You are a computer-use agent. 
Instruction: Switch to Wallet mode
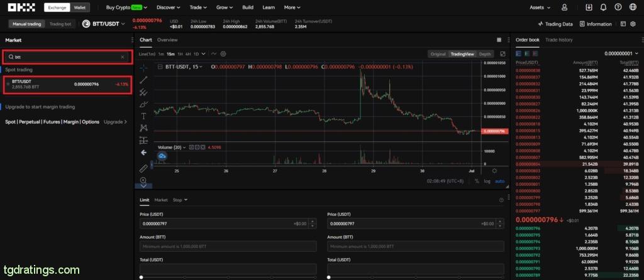[80, 8]
